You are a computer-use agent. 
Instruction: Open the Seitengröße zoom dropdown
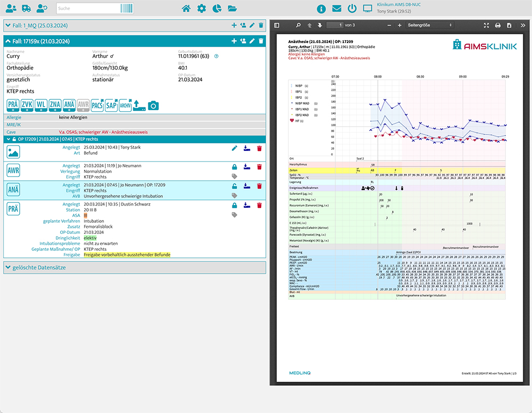click(430, 26)
